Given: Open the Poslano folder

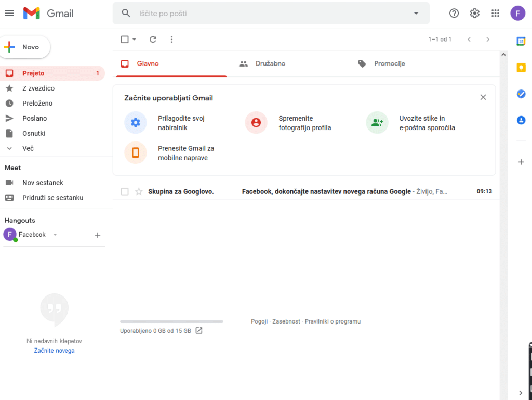Looking at the screenshot, I should [52, 118].
